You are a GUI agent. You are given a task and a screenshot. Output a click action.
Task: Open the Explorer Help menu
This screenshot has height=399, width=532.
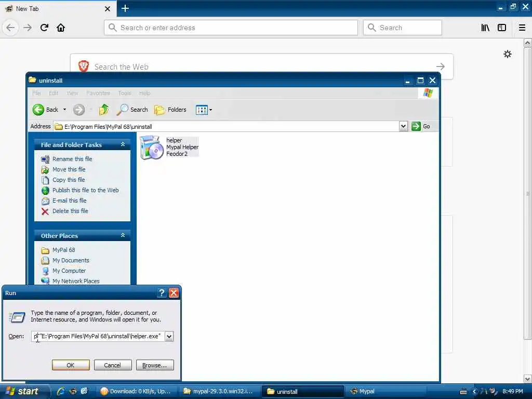(144, 93)
